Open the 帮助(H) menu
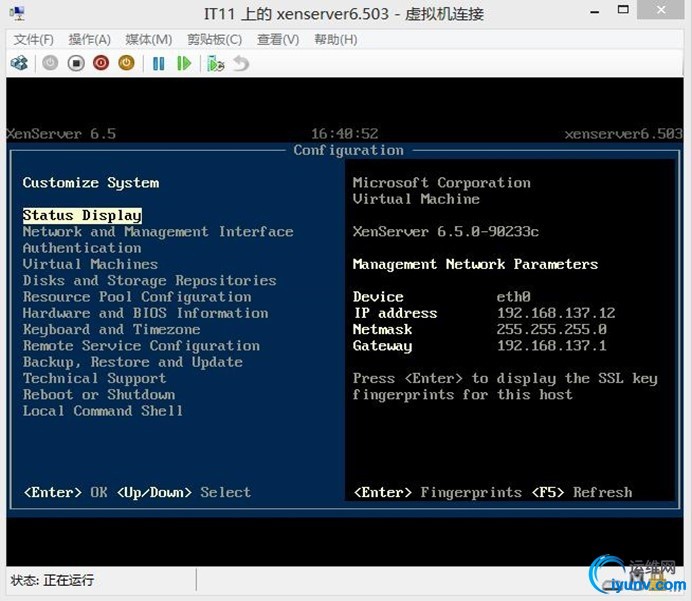Image resolution: width=692 pixels, height=601 pixels. tap(336, 40)
